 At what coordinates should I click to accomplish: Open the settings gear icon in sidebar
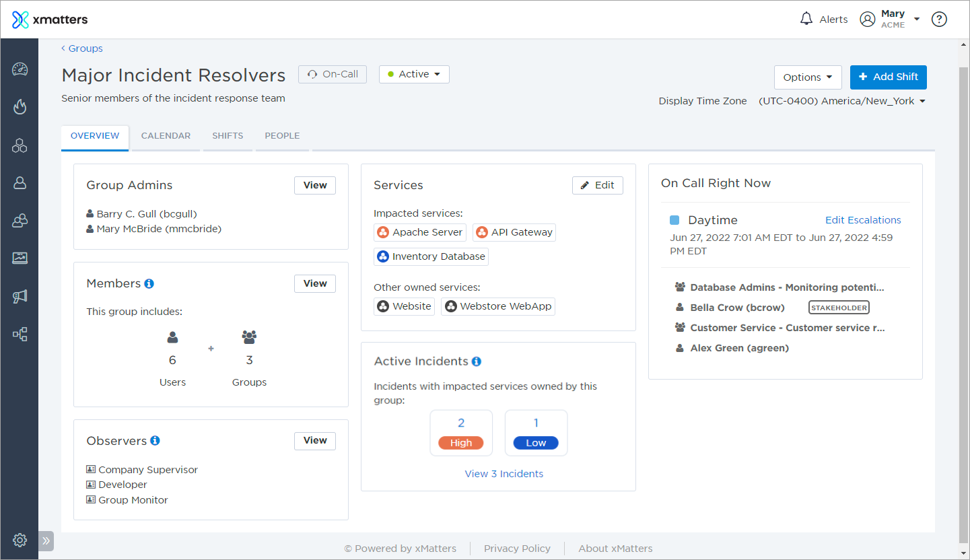point(20,540)
